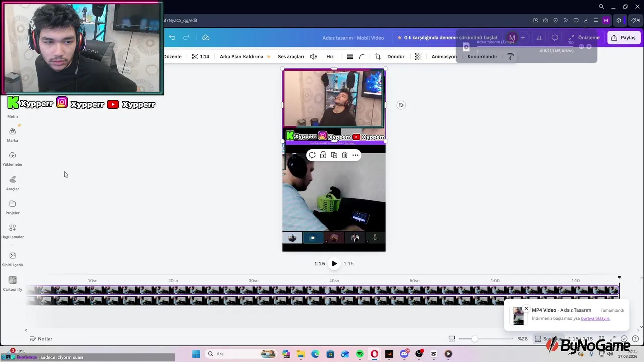Screen dimensions: 644x362
Task: Open Spotify from the taskbar
Action: [360, 354]
